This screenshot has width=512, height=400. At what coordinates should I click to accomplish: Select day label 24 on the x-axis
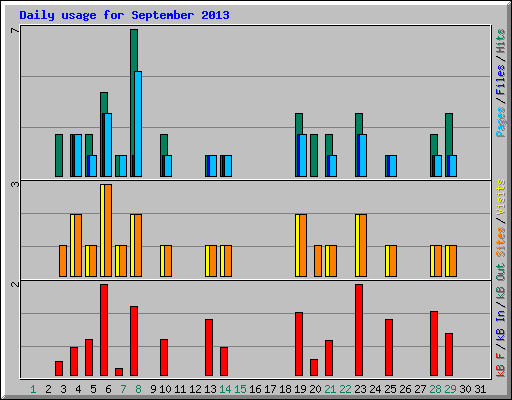pos(375,389)
